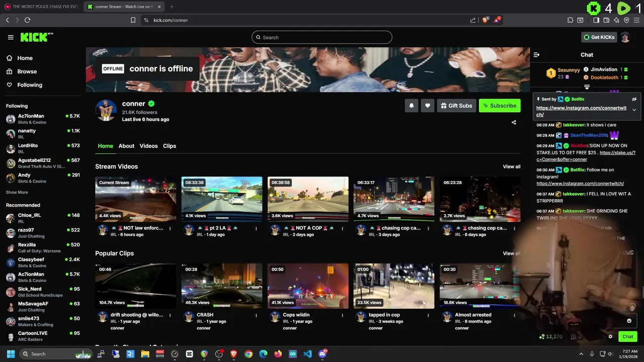Go back in browser history

pyautogui.click(x=7, y=20)
